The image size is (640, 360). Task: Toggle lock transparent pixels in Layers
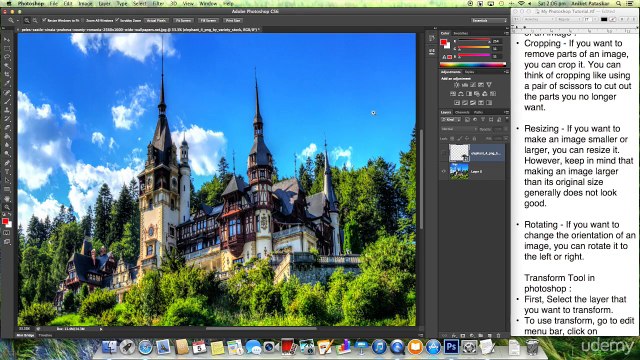452,139
